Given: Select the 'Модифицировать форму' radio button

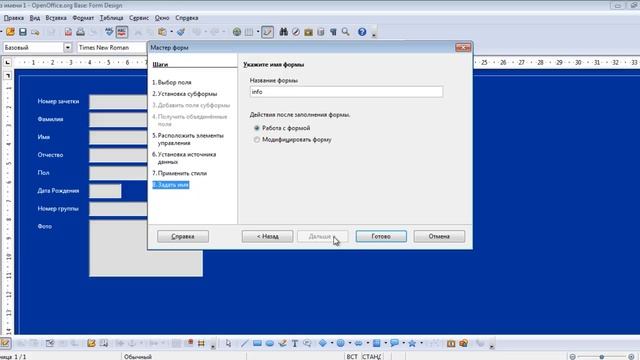Looking at the screenshot, I should click(x=257, y=140).
